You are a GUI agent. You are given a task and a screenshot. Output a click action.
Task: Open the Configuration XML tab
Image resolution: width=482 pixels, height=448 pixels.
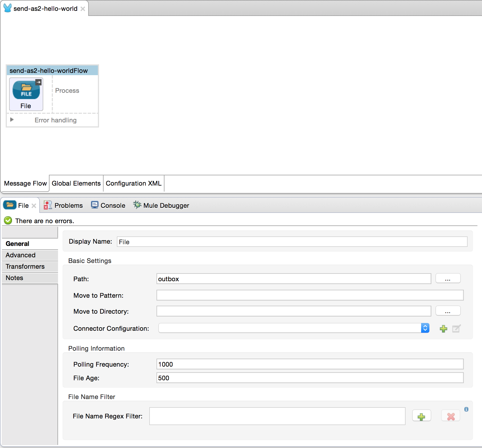click(x=134, y=183)
